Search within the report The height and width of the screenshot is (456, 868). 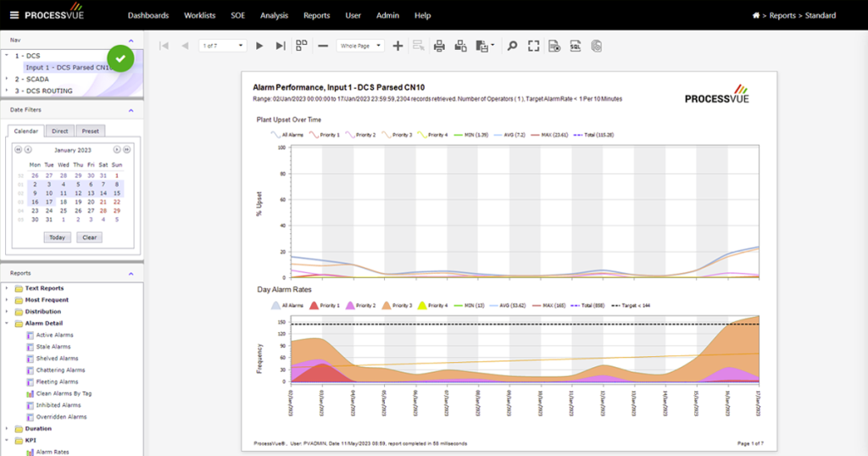click(513, 46)
